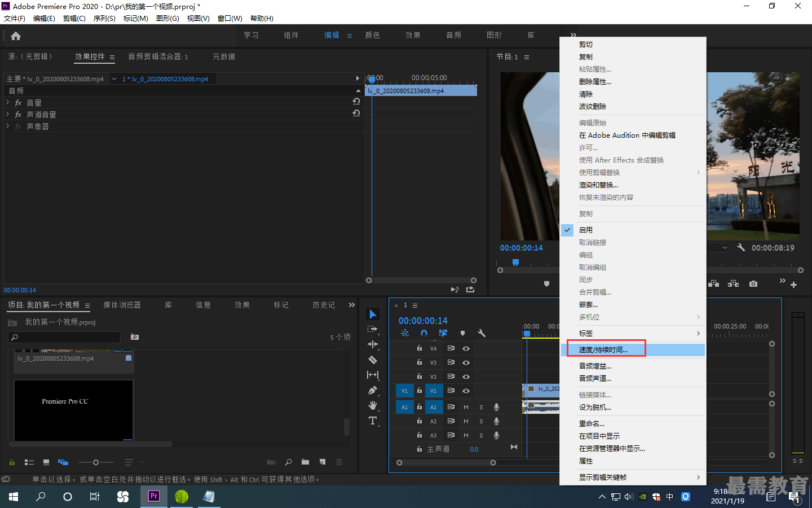The height and width of the screenshot is (508, 812).
Task: Add a marker in the timeline
Action: (462, 333)
